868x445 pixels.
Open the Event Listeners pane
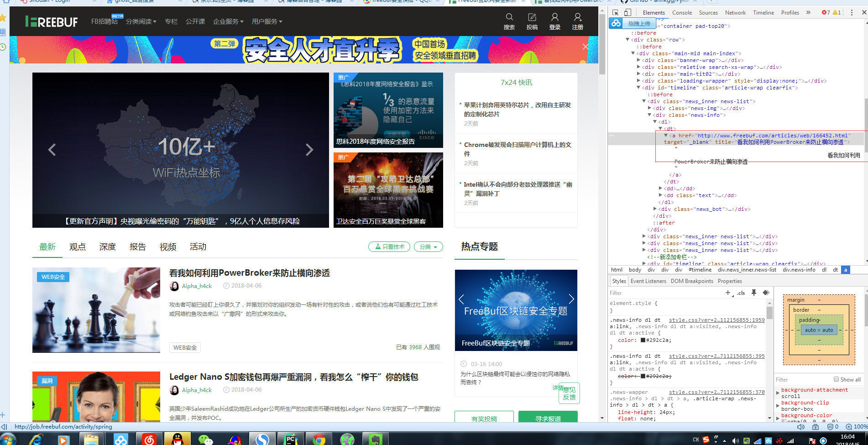click(x=648, y=281)
